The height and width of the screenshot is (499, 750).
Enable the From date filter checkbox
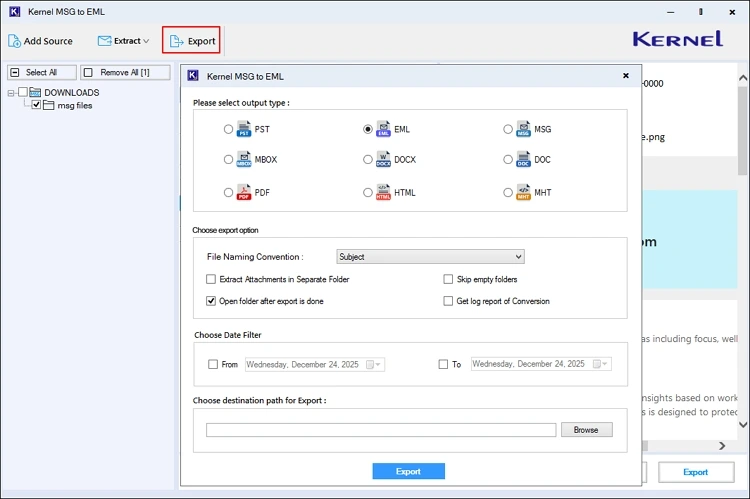pos(213,365)
